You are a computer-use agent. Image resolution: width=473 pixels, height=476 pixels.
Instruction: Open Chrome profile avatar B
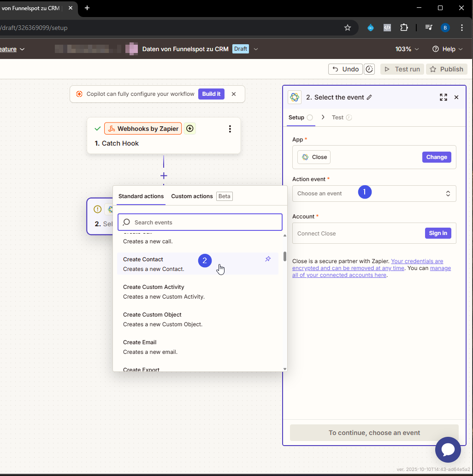point(445,28)
